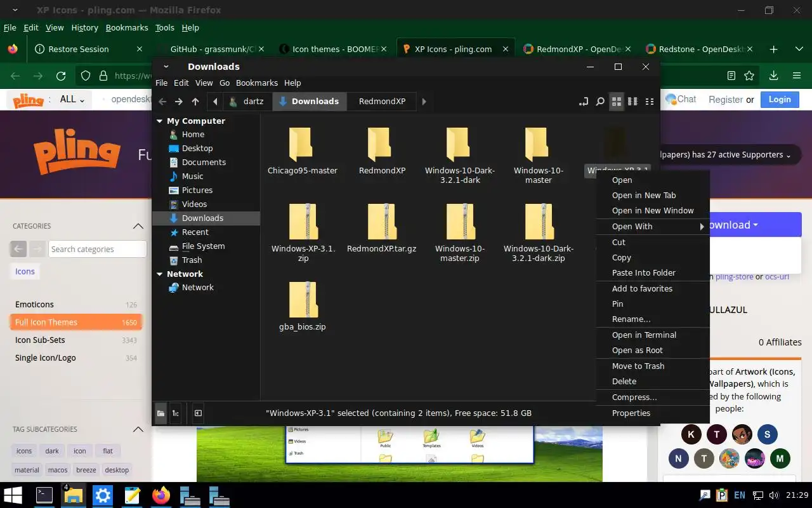Reload page in Firefox
The image size is (812, 508).
pos(61,76)
